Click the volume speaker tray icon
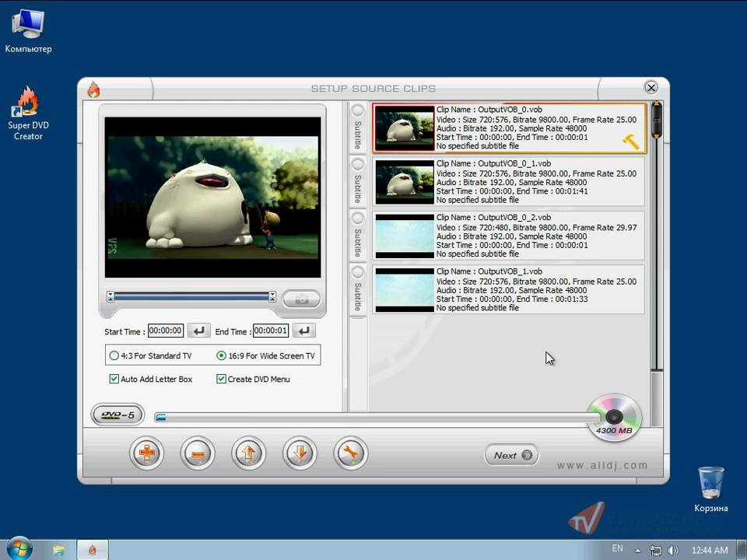 point(672,551)
